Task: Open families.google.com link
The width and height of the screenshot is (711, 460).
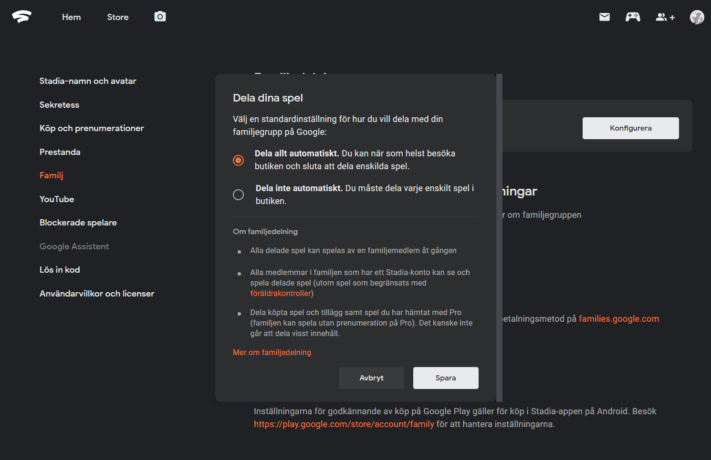Action: click(619, 319)
